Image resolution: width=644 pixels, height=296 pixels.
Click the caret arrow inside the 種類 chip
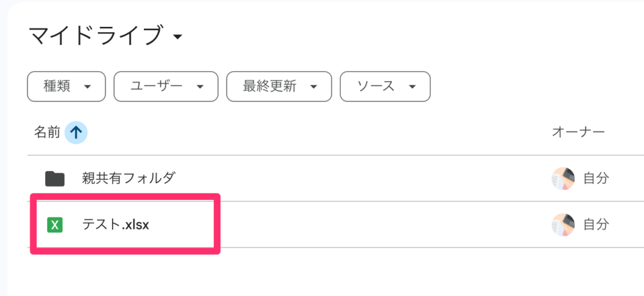[x=87, y=87]
